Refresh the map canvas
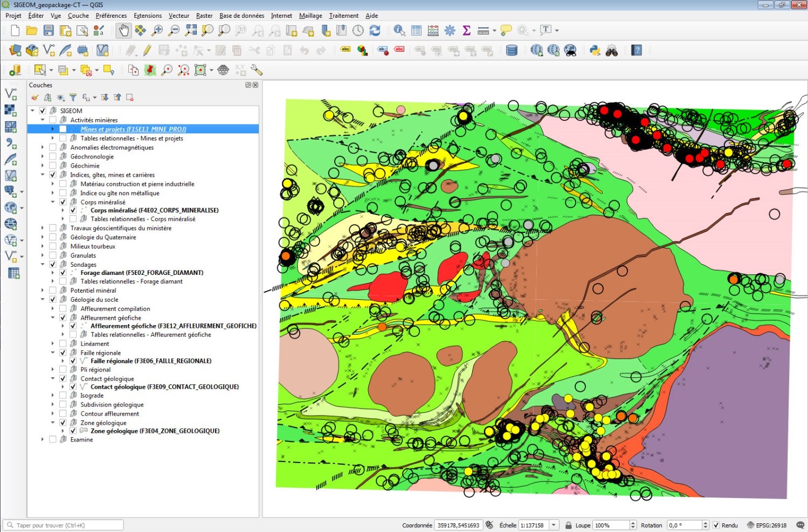Image resolution: width=808 pixels, height=532 pixels. [x=375, y=31]
